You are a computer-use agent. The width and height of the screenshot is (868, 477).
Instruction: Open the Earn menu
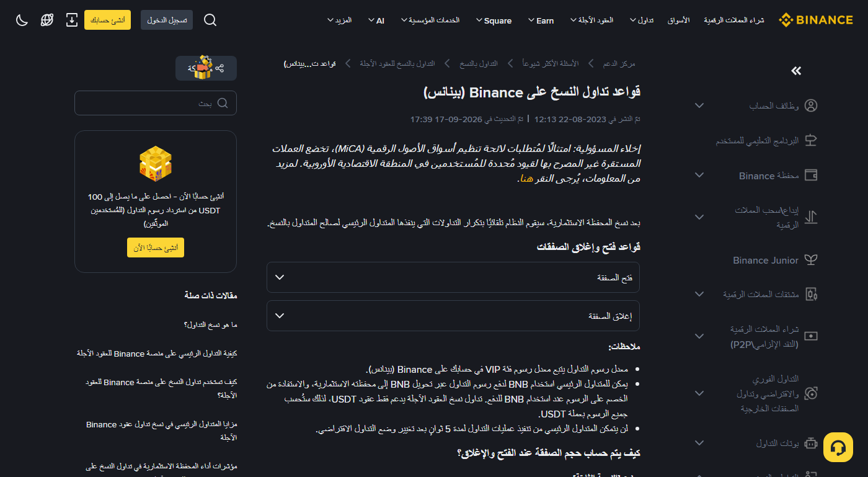point(541,20)
